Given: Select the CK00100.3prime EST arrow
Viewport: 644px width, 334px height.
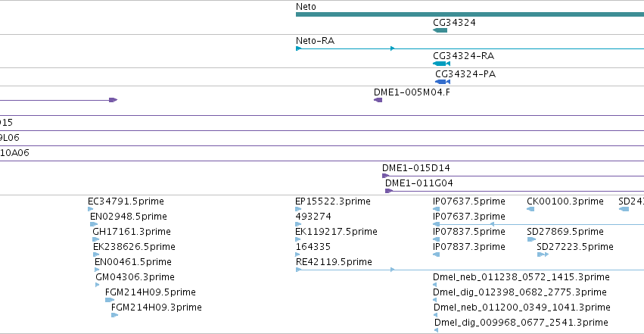Looking at the screenshot, I should pos(530,209).
